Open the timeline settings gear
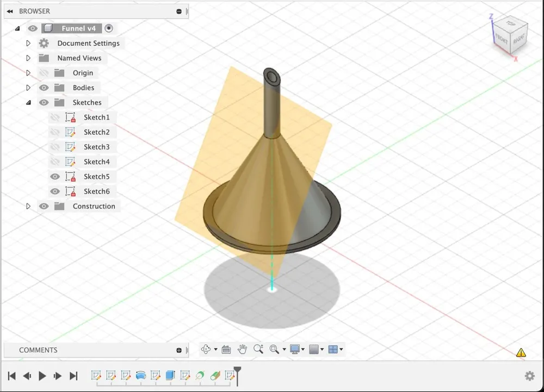The height and width of the screenshot is (392, 544). (x=529, y=376)
